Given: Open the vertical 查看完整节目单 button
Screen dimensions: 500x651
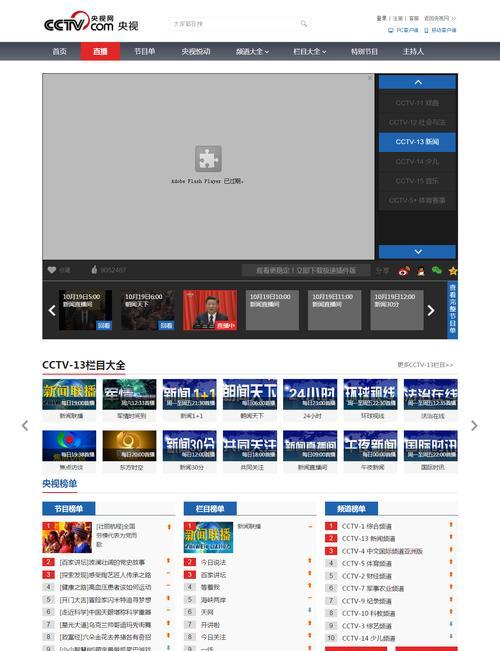Looking at the screenshot, I should pos(452,309).
